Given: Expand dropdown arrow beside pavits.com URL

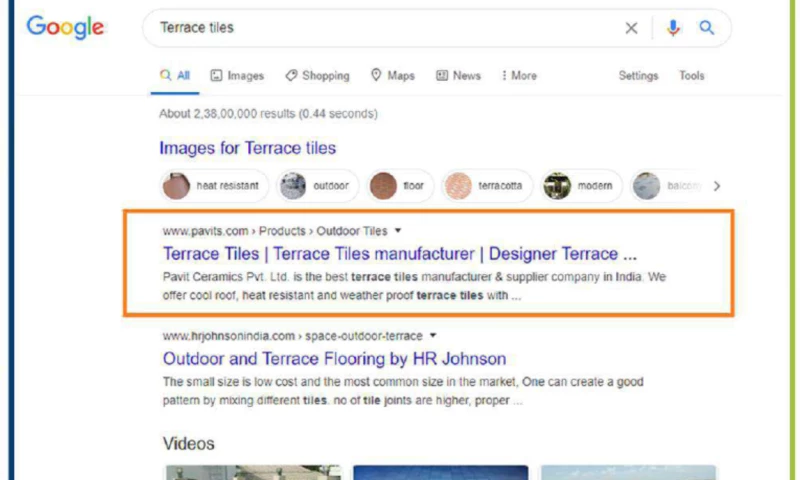Looking at the screenshot, I should tap(399, 231).
